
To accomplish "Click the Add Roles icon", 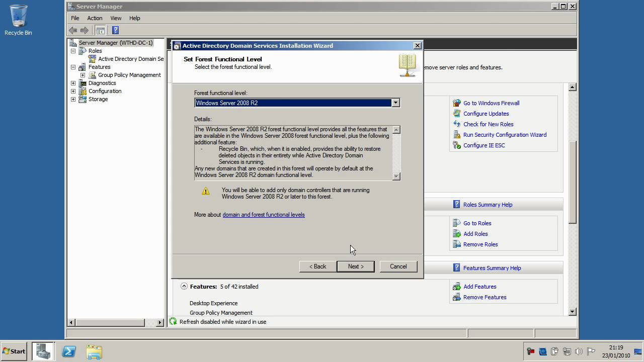I will pos(457,234).
